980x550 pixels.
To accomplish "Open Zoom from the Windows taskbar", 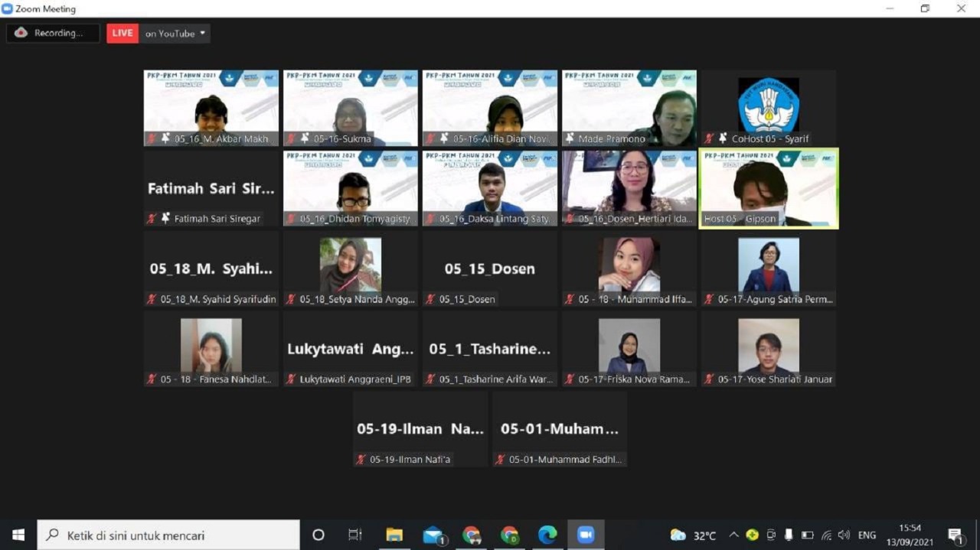I will (586, 535).
